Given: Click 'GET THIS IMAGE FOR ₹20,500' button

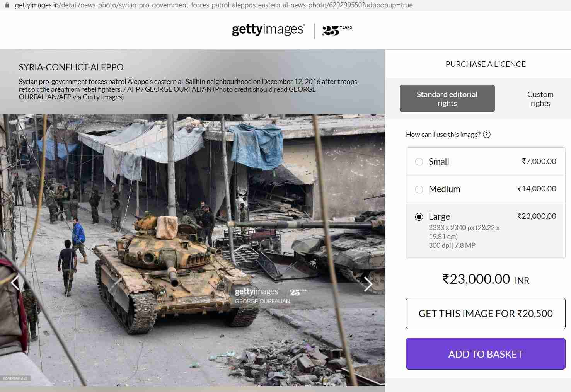Looking at the screenshot, I should (486, 314).
